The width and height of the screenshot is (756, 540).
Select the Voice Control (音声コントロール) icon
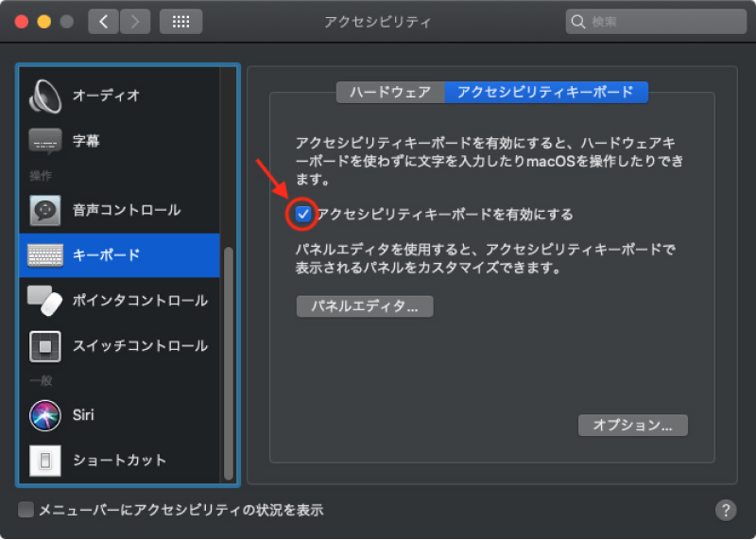(44, 210)
